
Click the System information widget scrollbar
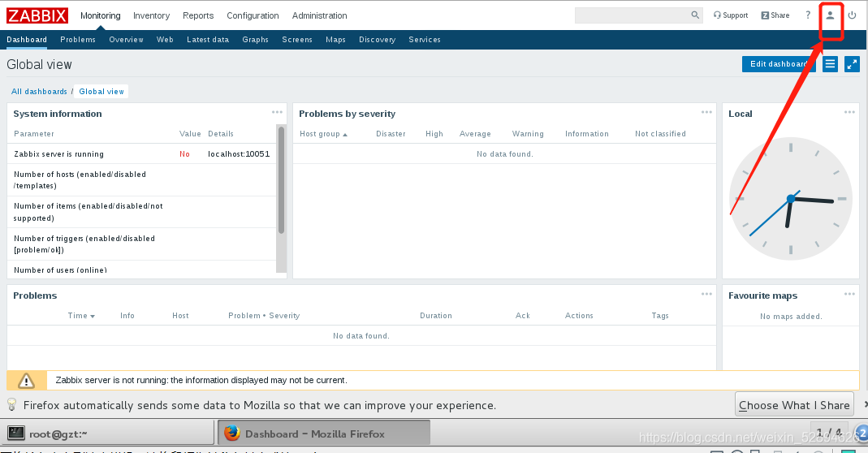point(281,180)
